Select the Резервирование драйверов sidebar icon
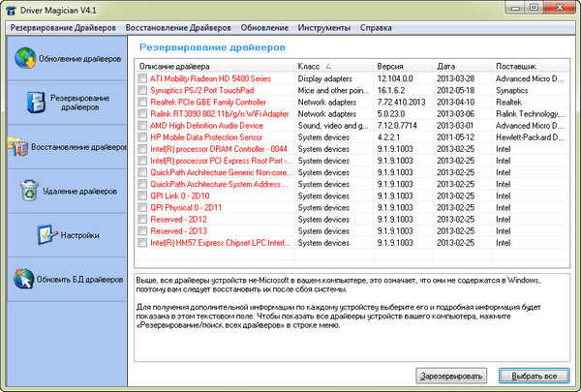The width and height of the screenshot is (581, 392). (34, 102)
